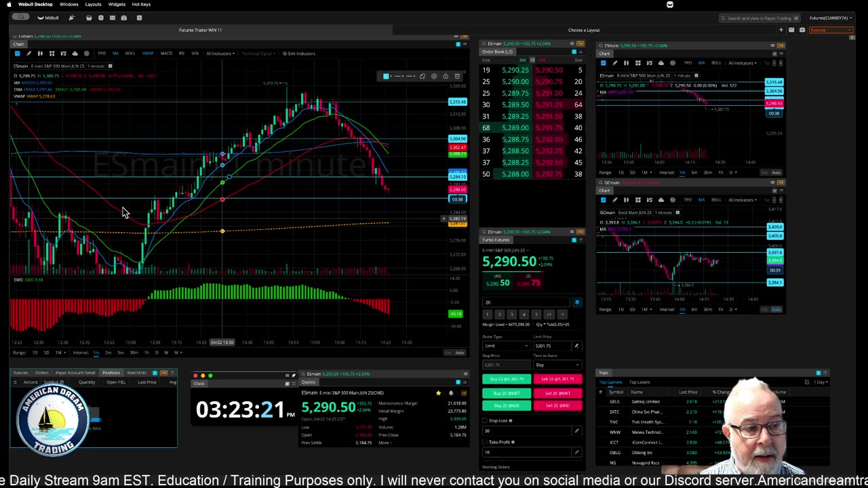Click the bell alert icon in Quotes panel
Screen dimensions: 868x488
(x=451, y=392)
